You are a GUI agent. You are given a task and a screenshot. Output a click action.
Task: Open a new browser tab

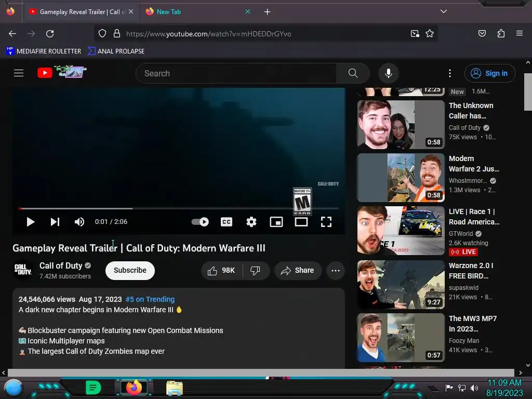268,12
